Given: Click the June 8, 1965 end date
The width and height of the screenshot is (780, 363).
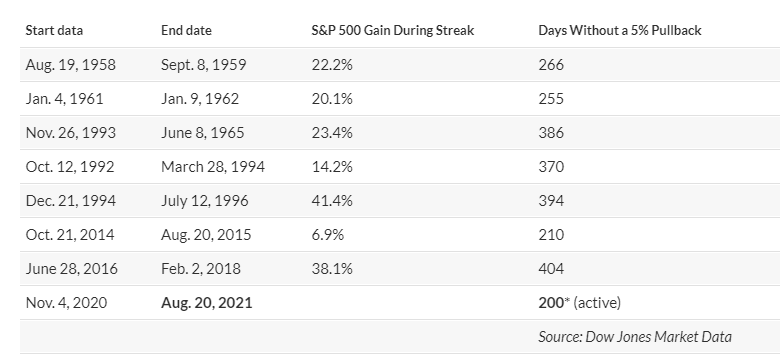Looking at the screenshot, I should click(x=202, y=133).
